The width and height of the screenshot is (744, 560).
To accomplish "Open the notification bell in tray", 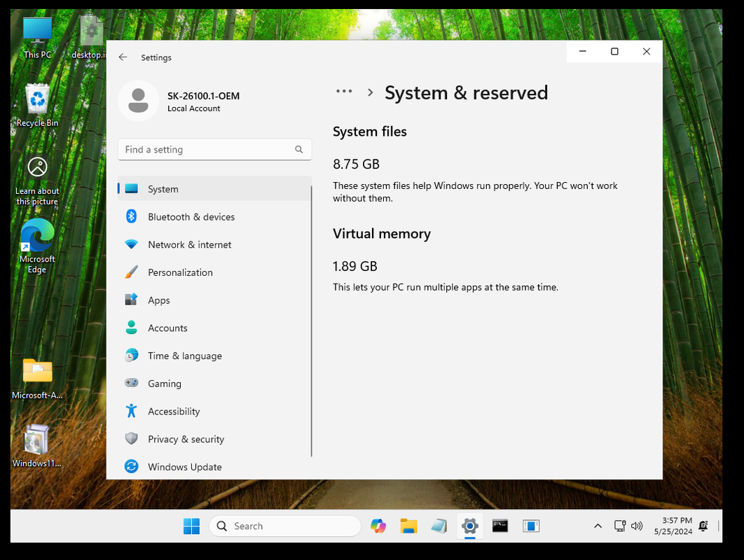I will point(703,526).
